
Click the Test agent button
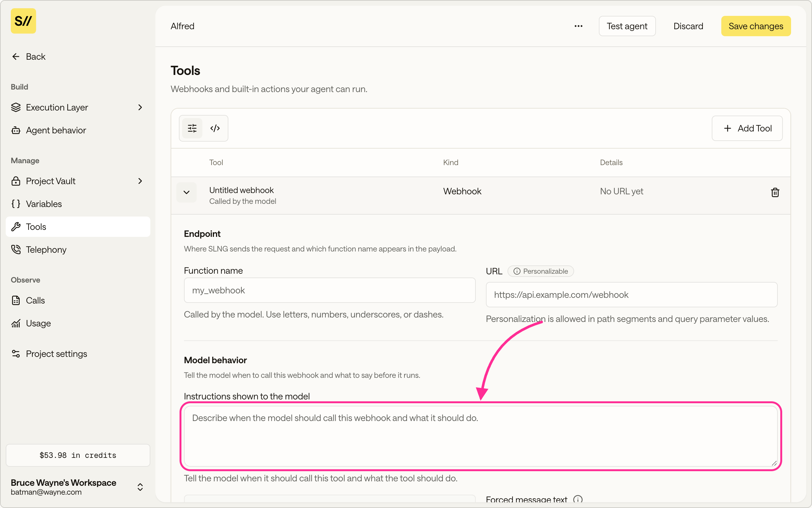627,26
